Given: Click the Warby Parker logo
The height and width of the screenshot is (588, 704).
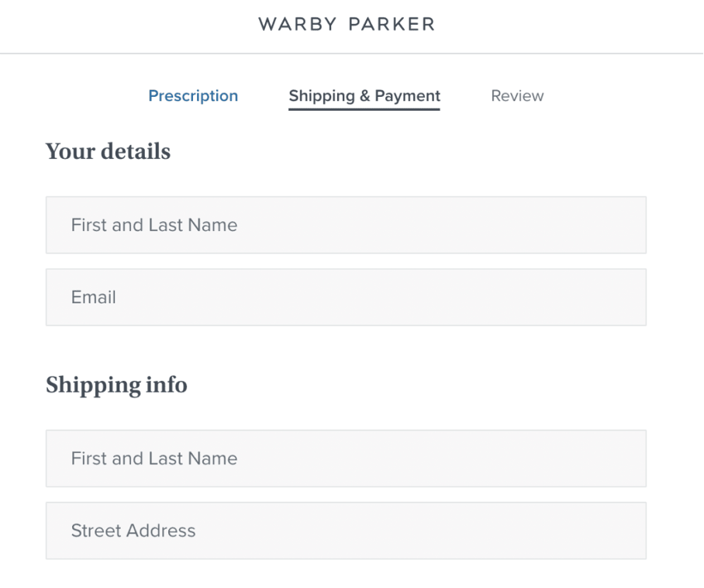Looking at the screenshot, I should tap(346, 24).
